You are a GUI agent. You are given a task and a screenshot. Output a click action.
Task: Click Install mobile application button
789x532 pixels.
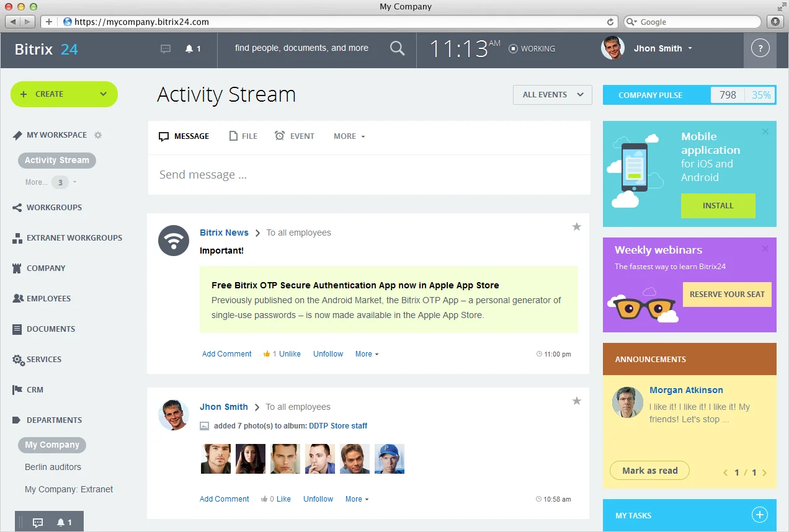[x=718, y=206]
